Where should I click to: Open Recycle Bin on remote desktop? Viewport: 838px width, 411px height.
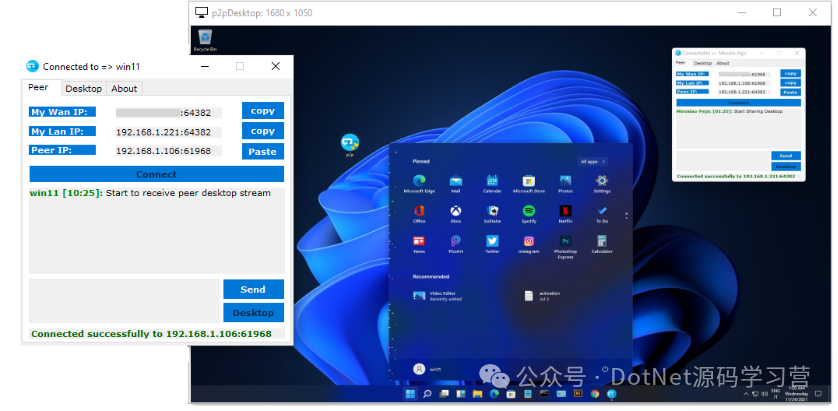click(x=205, y=38)
